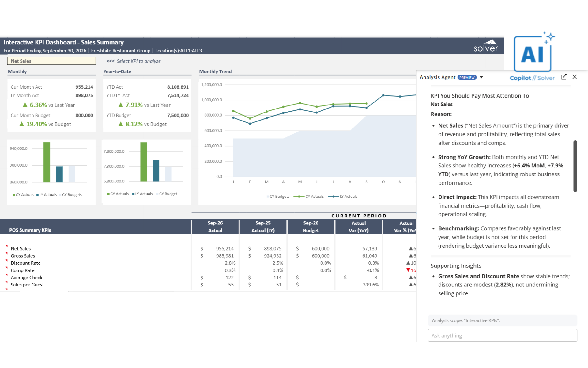Click LY Actuals legend swatch in Monthly chart

pyautogui.click(x=37, y=195)
